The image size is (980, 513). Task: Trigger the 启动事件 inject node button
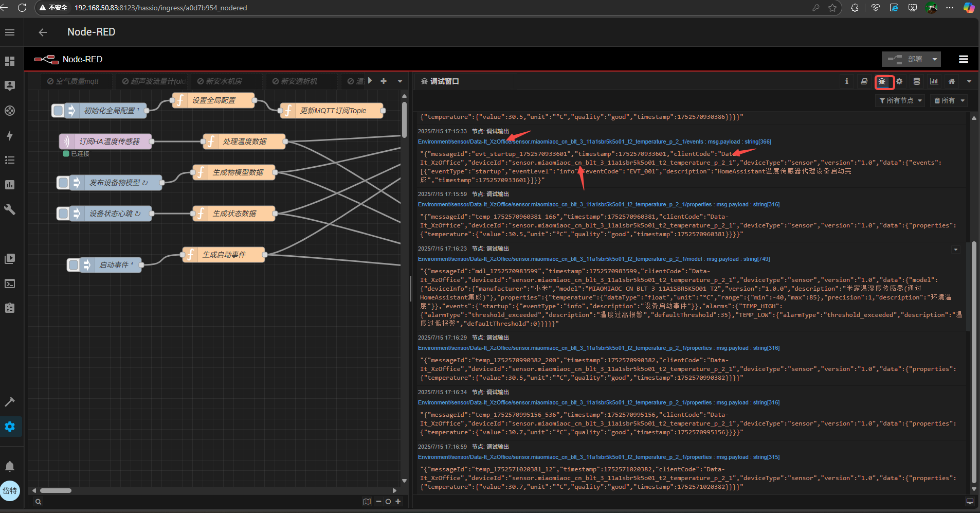(x=74, y=265)
